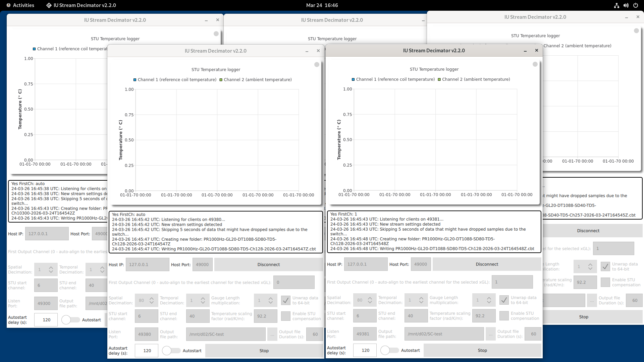
Task: Click the Autostart delay field in port 49300 window
Action: 46,320
